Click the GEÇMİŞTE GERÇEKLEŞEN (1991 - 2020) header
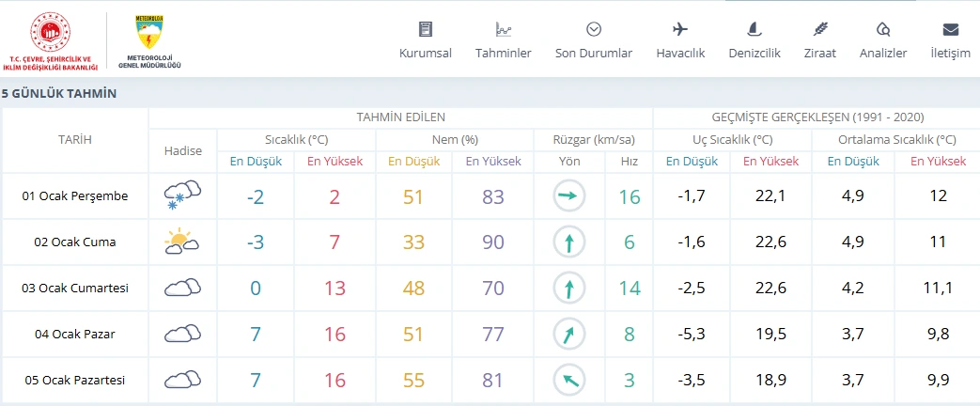980x406 pixels. [817, 117]
